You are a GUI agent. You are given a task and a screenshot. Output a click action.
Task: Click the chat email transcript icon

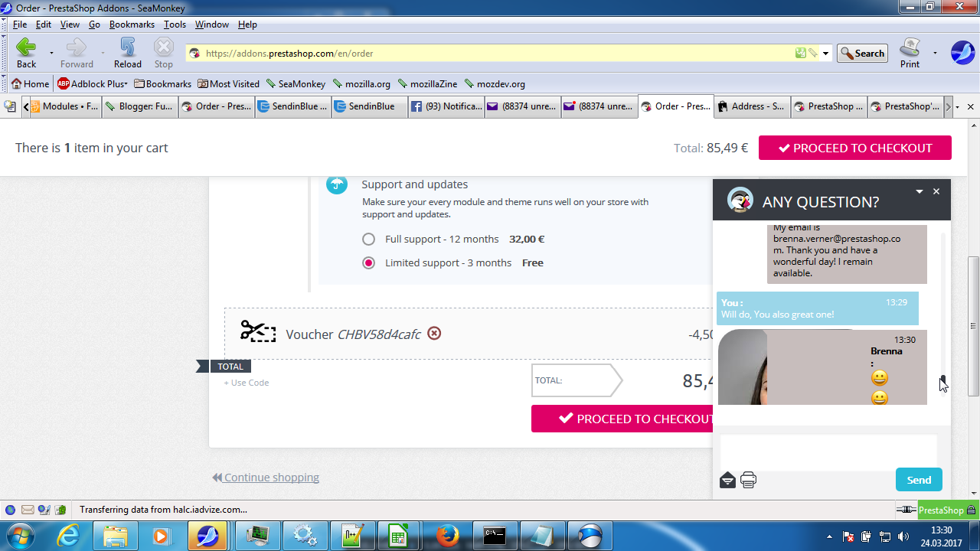tap(727, 480)
